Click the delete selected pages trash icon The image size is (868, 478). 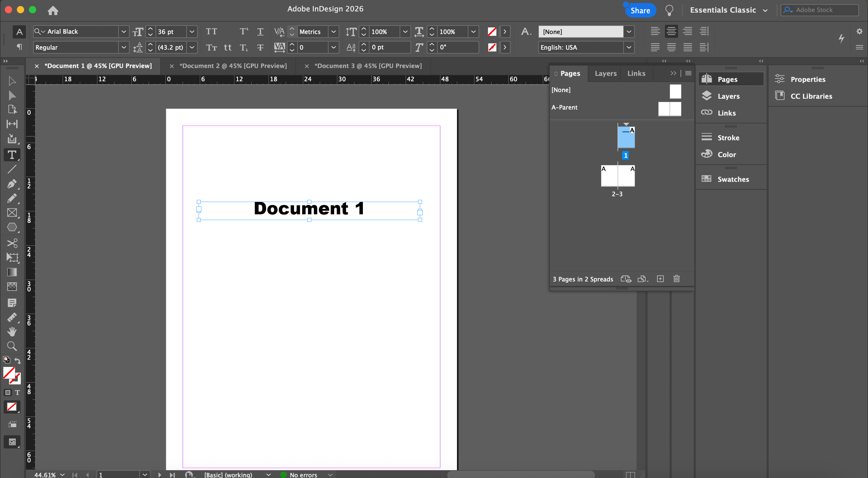[676, 279]
